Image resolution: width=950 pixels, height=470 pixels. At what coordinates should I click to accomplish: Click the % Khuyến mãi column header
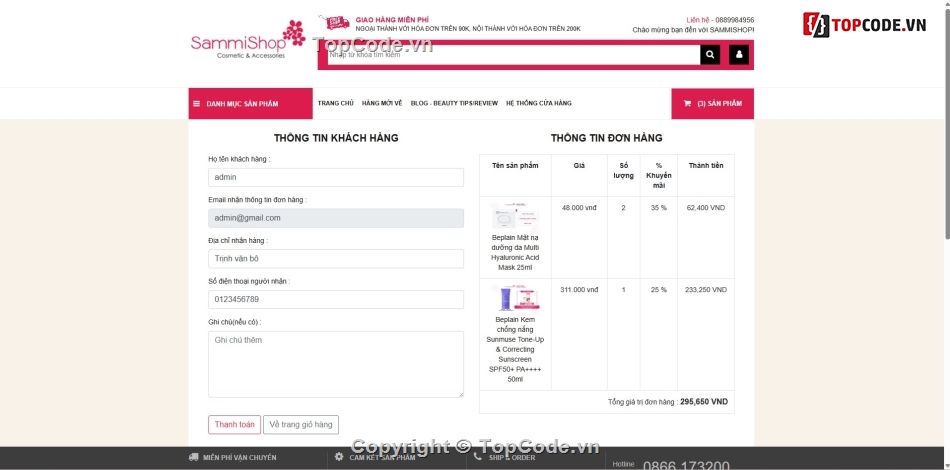[659, 176]
